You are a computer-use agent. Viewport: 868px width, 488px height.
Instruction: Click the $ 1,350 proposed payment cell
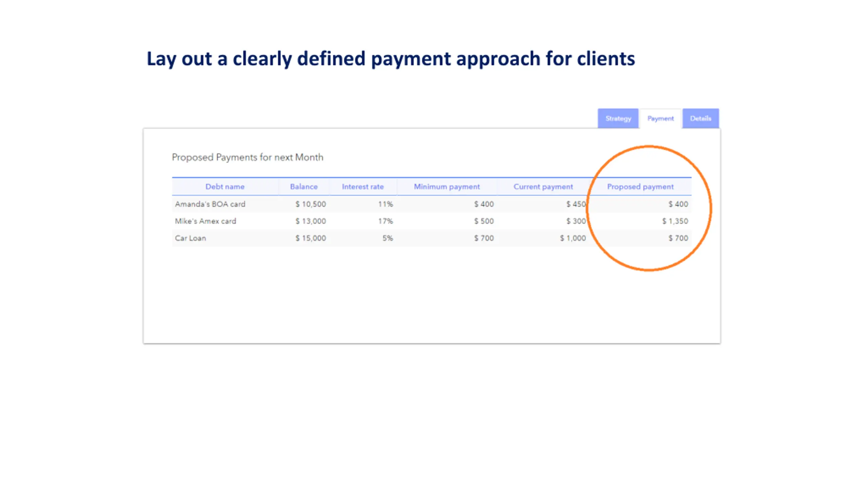[675, 221]
